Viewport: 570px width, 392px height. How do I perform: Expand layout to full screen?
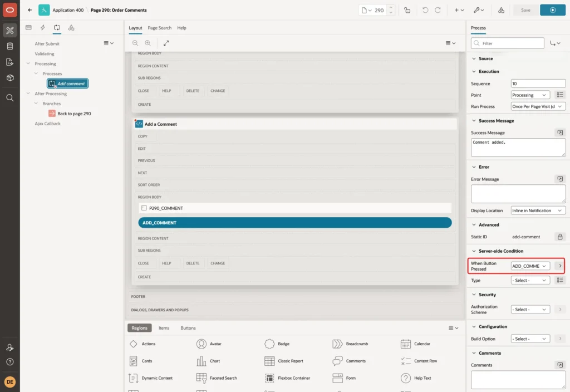coord(166,43)
